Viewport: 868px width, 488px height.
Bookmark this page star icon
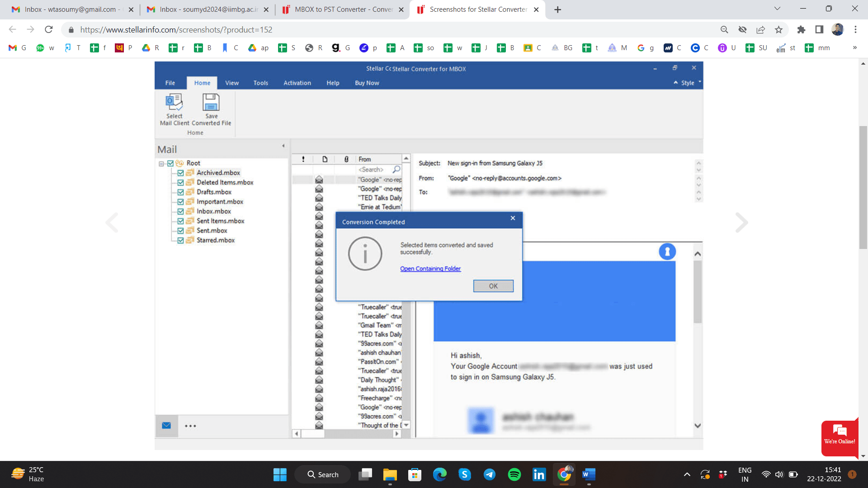(778, 29)
